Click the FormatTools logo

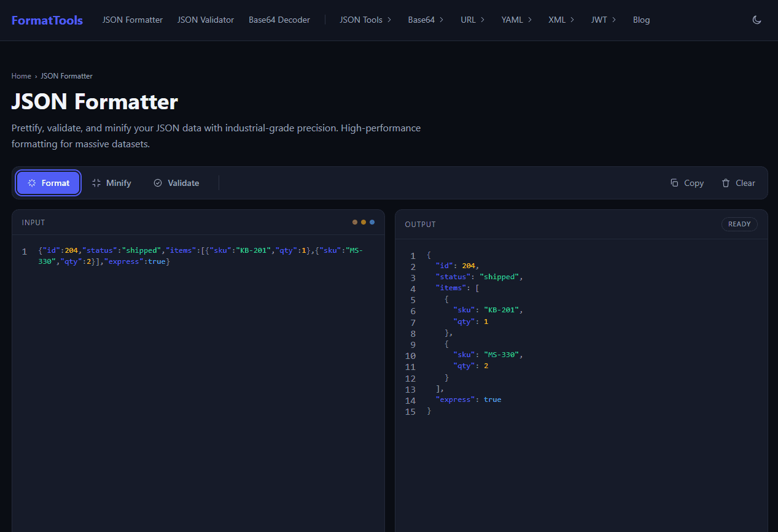(x=47, y=20)
